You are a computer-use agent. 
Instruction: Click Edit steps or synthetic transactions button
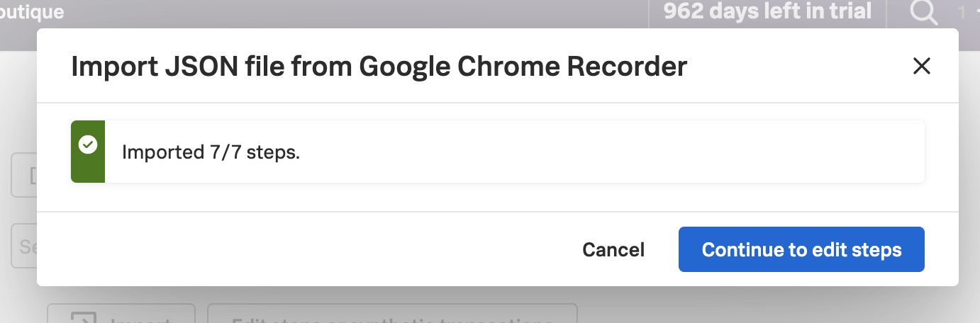click(x=391, y=315)
